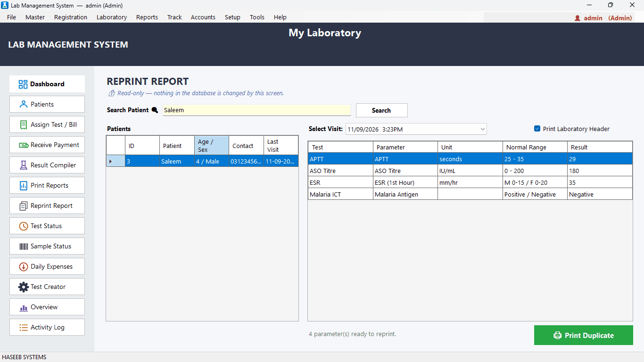Screen dimensions: 644x362
Task: Open the Master menu
Action: (35, 17)
